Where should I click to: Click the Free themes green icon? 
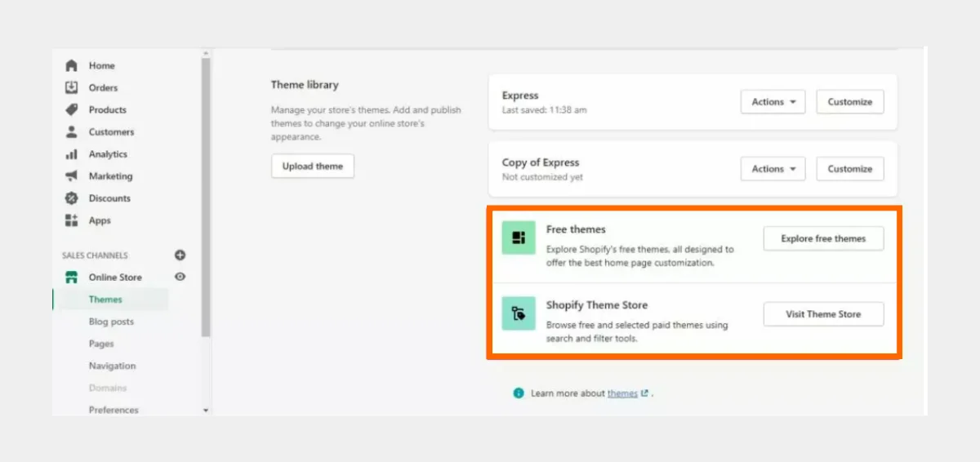pyautogui.click(x=519, y=238)
